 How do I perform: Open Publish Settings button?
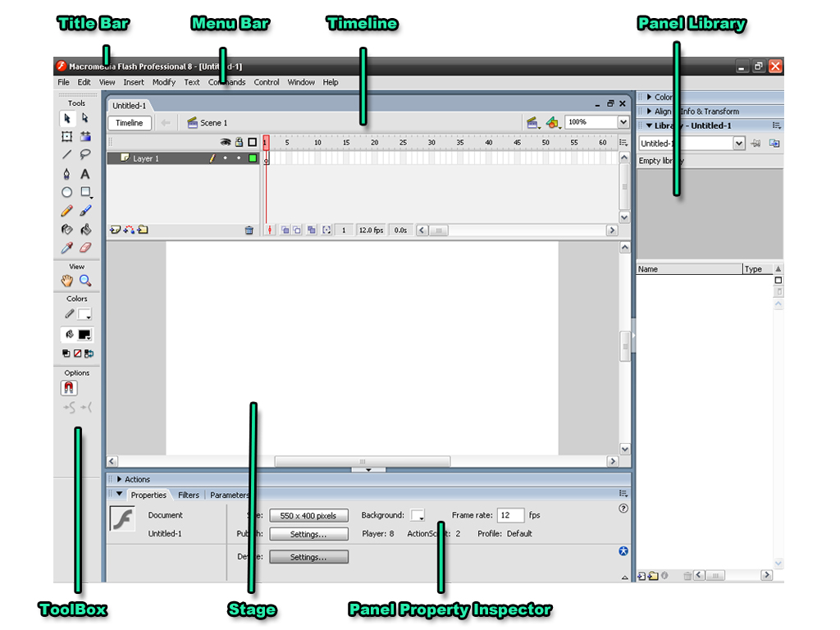point(308,534)
